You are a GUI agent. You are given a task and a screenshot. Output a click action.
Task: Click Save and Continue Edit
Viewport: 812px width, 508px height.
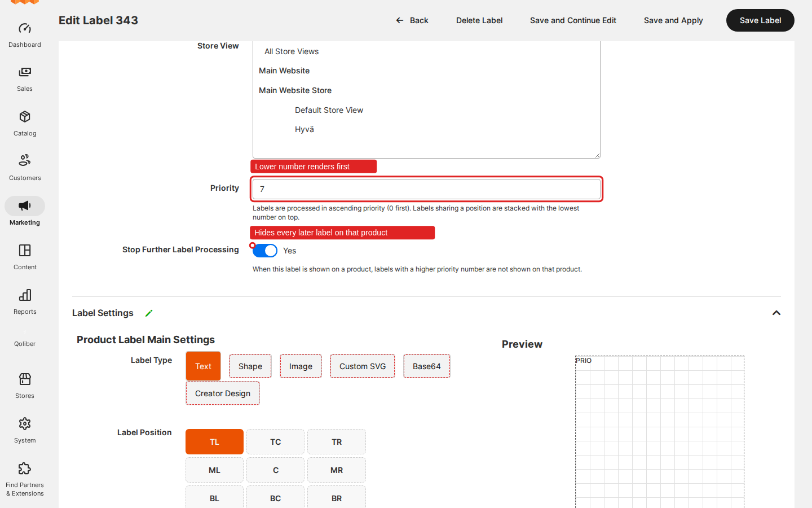(573, 20)
